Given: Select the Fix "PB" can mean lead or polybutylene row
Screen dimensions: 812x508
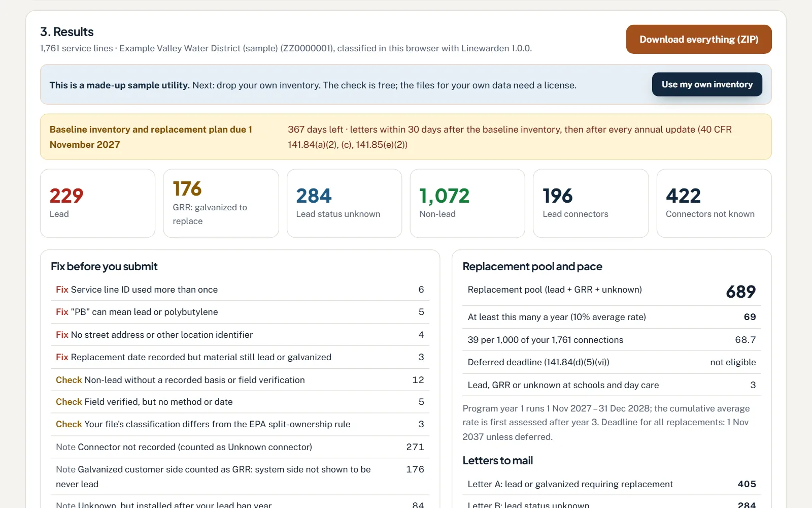Looking at the screenshot, I should pyautogui.click(x=240, y=312).
